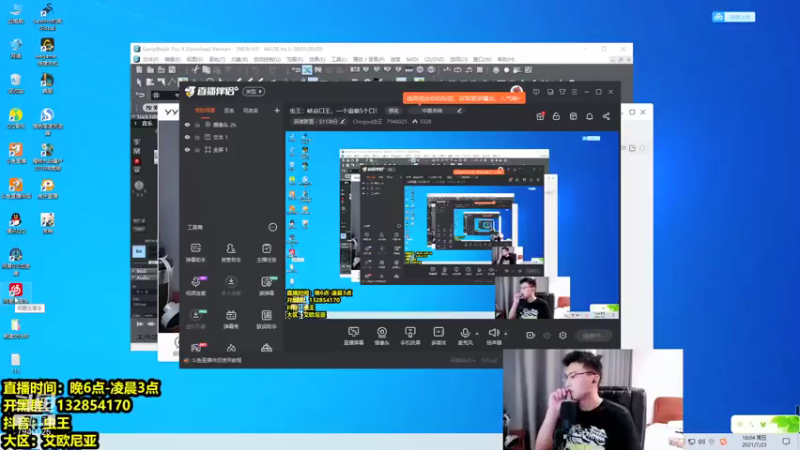
Task: Add a new scene with the plus icon
Action: pos(277,110)
